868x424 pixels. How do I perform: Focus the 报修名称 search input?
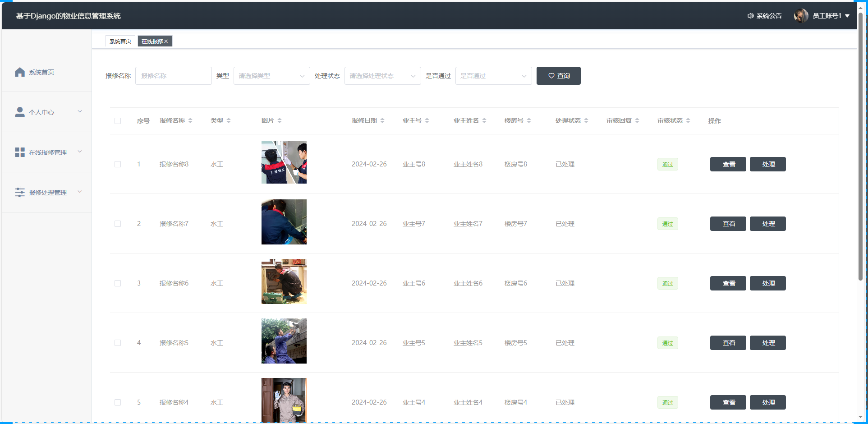click(174, 76)
